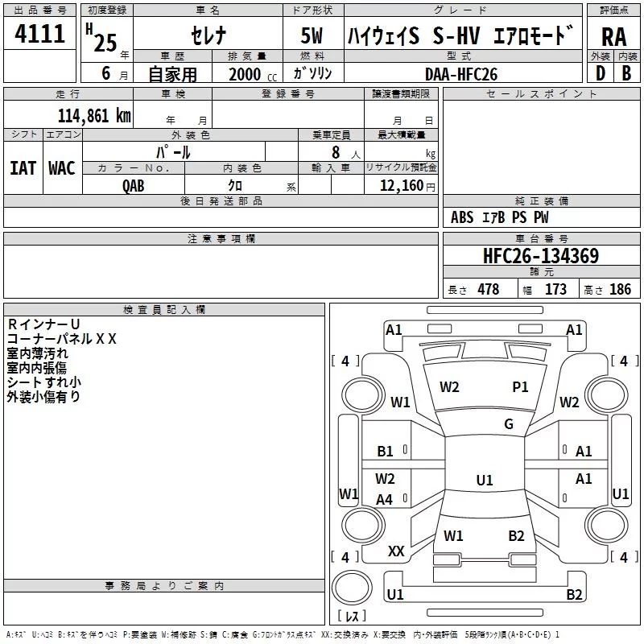Select recycle deposit 12,160円
The width and height of the screenshot is (644, 644).
407,186
